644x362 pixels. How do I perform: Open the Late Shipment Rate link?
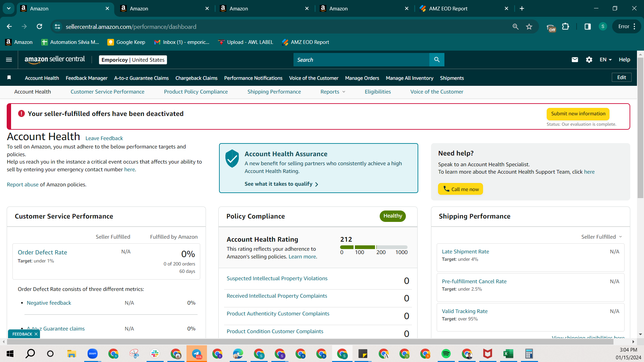click(x=465, y=252)
